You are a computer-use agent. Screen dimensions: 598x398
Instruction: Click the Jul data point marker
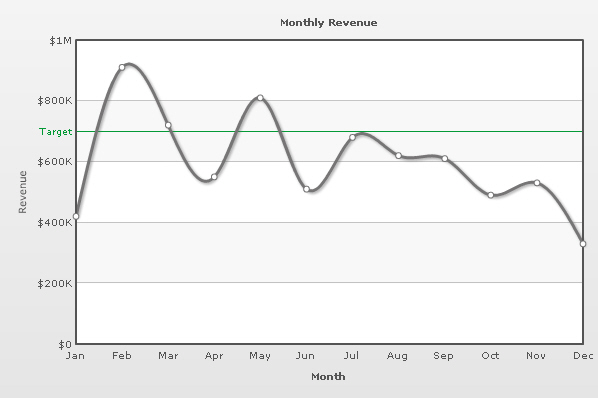[352, 137]
